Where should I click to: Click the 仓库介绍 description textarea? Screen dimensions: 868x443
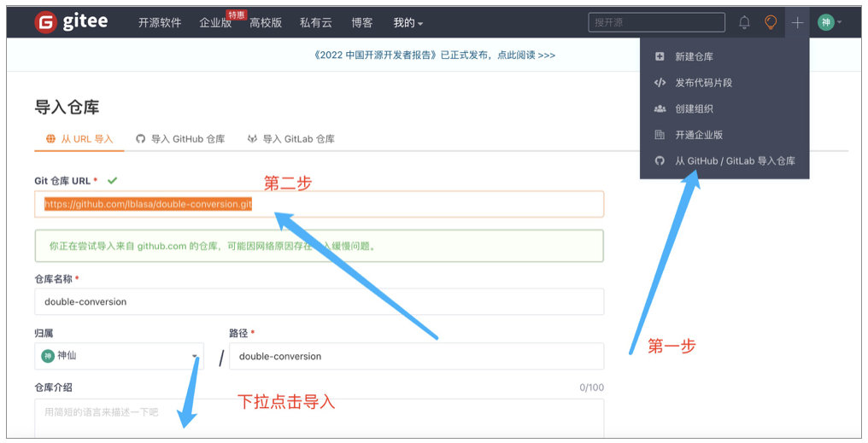pyautogui.click(x=319, y=417)
